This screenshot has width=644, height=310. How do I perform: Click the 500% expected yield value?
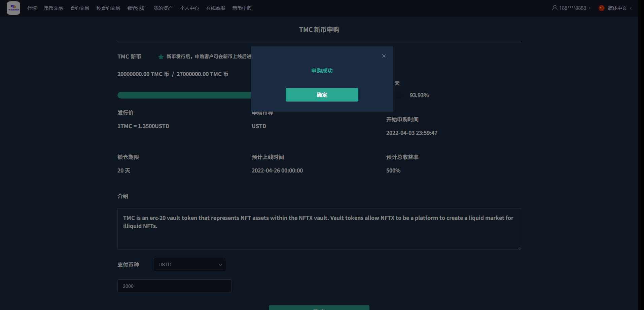coord(393,170)
